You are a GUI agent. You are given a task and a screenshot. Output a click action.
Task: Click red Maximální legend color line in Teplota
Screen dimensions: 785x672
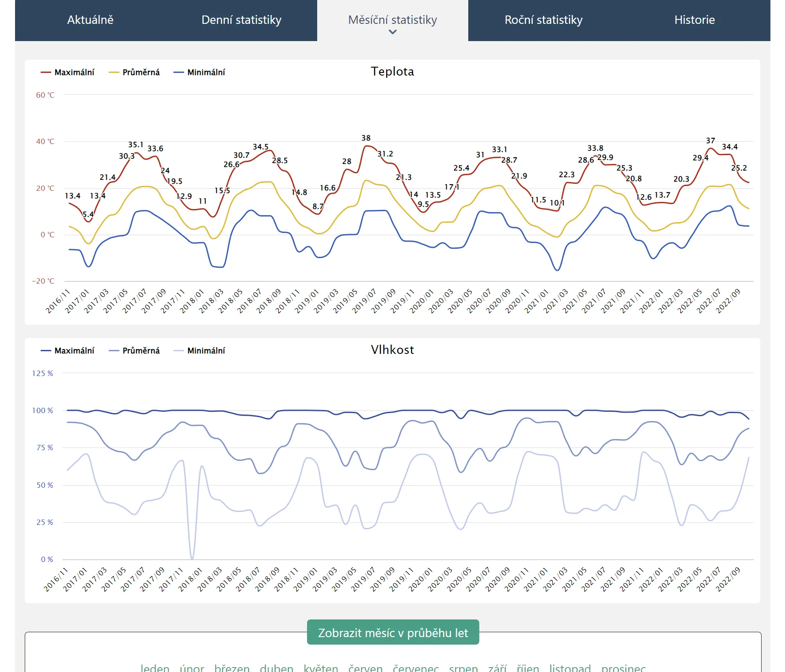pyautogui.click(x=46, y=72)
